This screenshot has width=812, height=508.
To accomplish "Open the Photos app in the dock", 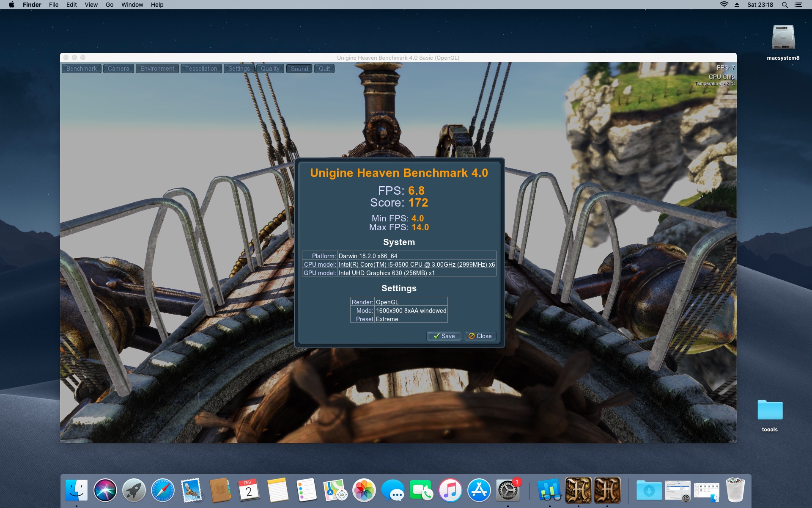I will (x=364, y=491).
